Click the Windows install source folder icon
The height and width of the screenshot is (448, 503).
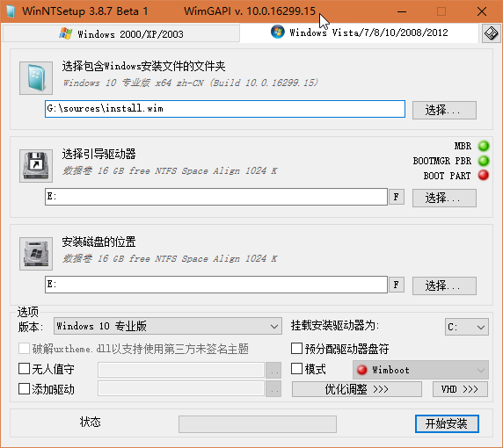point(36,78)
